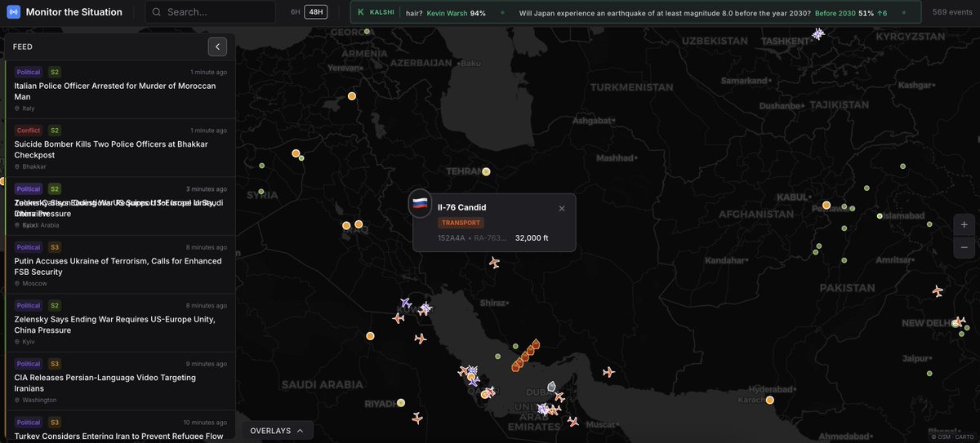This screenshot has height=443, width=980.
Task: Click the Monitor the Situation logo icon
Action: [12, 12]
